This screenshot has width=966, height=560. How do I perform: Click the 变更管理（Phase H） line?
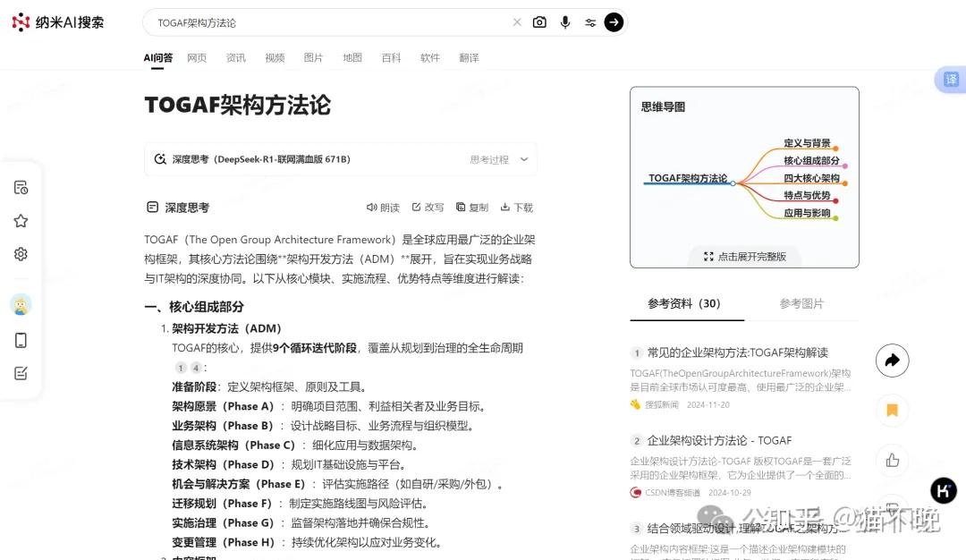coord(307,543)
